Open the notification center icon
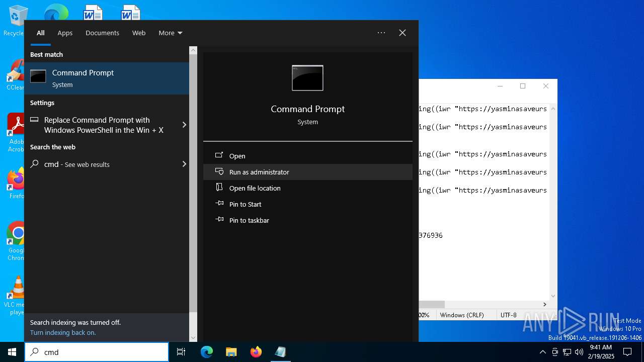The image size is (644, 362). coord(627,352)
